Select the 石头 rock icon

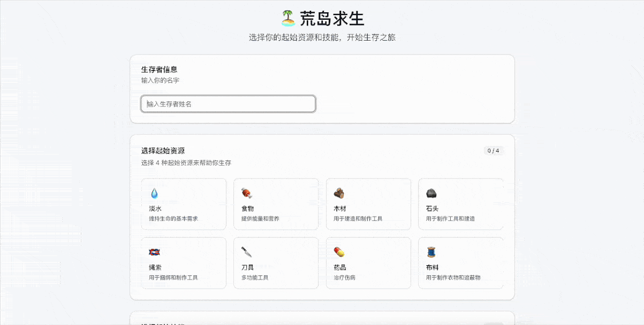(x=431, y=194)
